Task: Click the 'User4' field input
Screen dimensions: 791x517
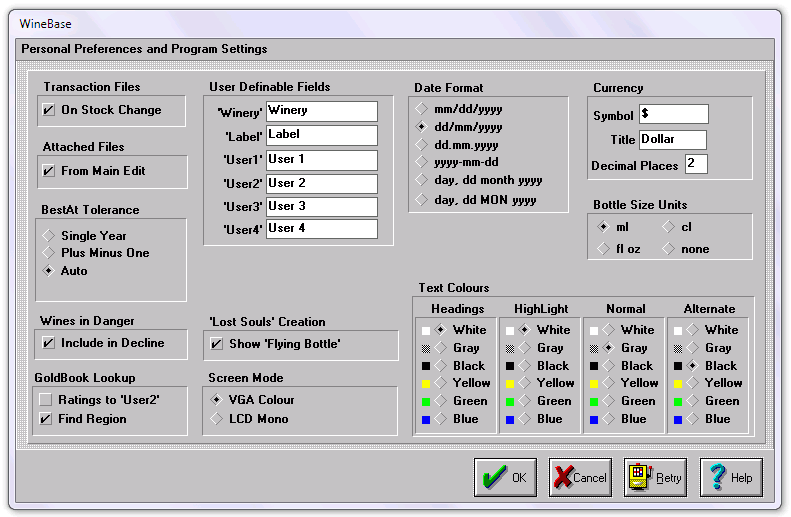Action: (322, 228)
